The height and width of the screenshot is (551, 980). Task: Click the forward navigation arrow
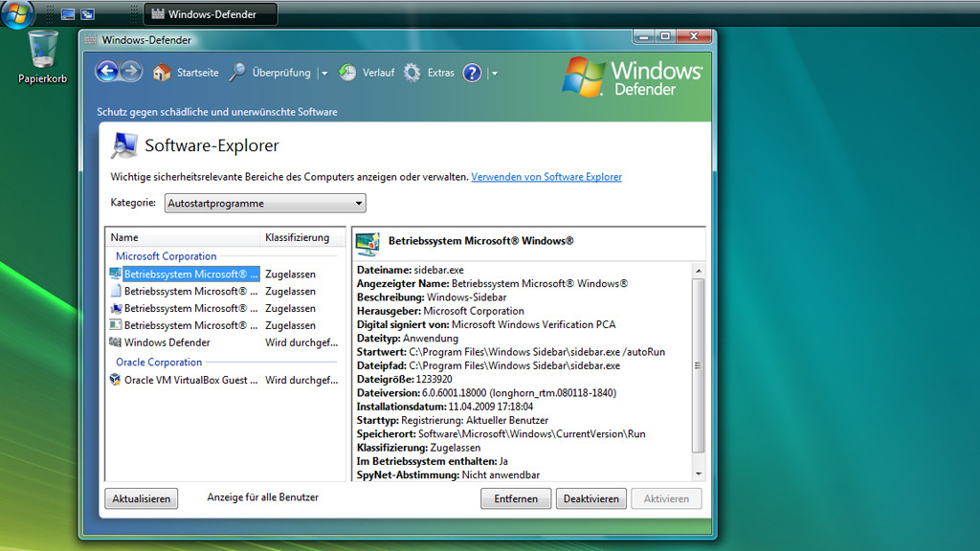[x=131, y=72]
